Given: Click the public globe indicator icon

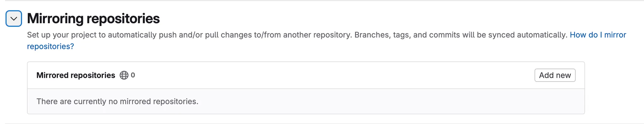Looking at the screenshot, I should 124,75.
